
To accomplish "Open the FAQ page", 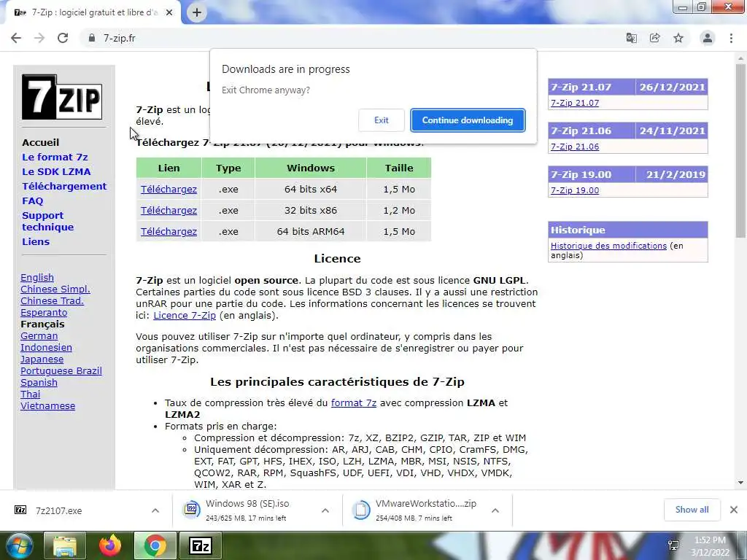I will tap(32, 201).
